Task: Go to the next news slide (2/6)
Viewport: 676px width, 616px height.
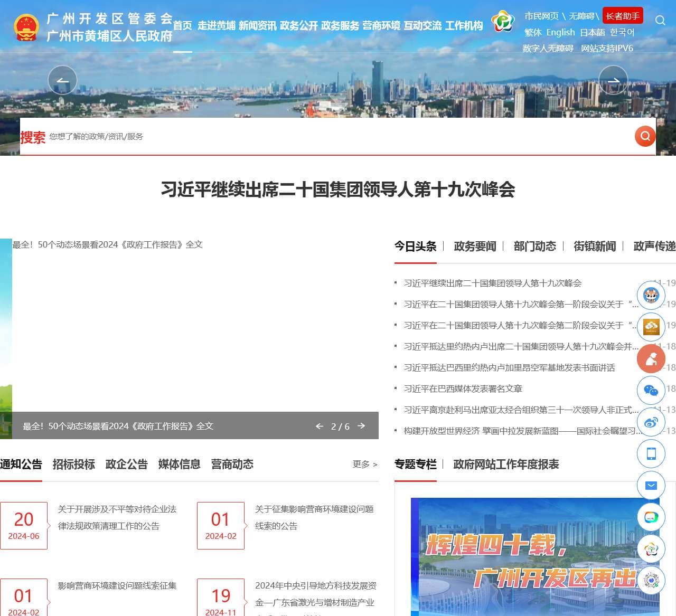Action: pos(361,426)
